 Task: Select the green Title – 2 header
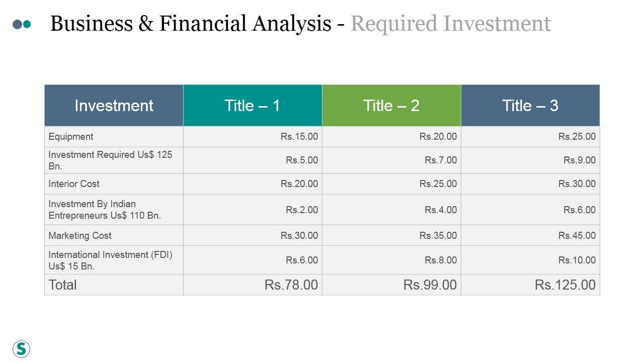point(391,106)
